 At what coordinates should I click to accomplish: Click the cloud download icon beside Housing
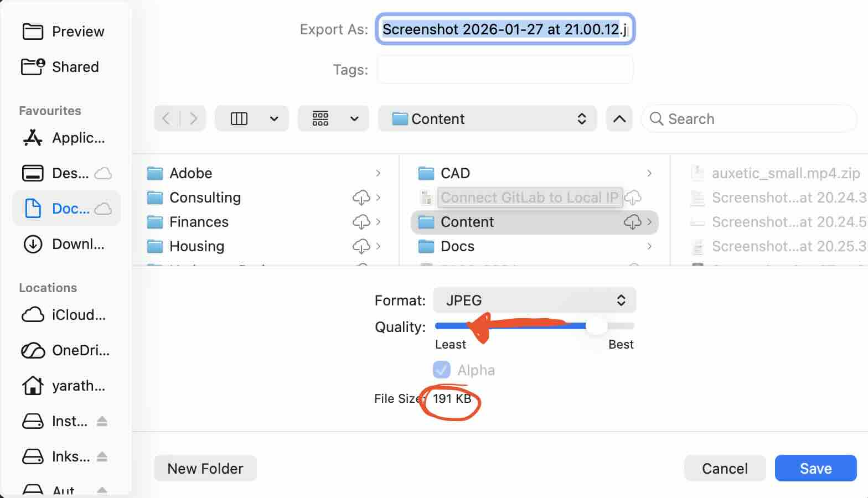[361, 246]
